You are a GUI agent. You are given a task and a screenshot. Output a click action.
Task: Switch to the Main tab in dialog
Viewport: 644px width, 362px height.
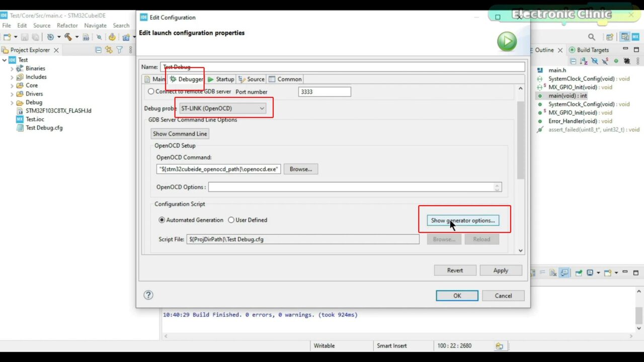154,79
